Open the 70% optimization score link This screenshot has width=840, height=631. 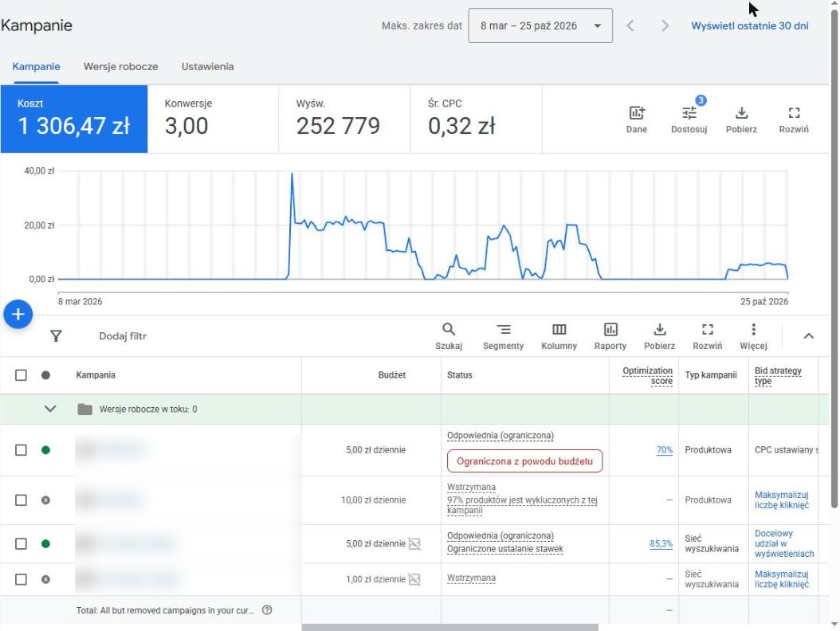665,450
